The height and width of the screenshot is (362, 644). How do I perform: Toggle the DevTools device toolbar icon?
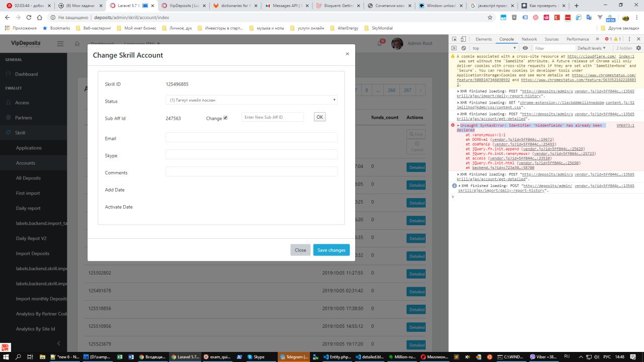463,39
